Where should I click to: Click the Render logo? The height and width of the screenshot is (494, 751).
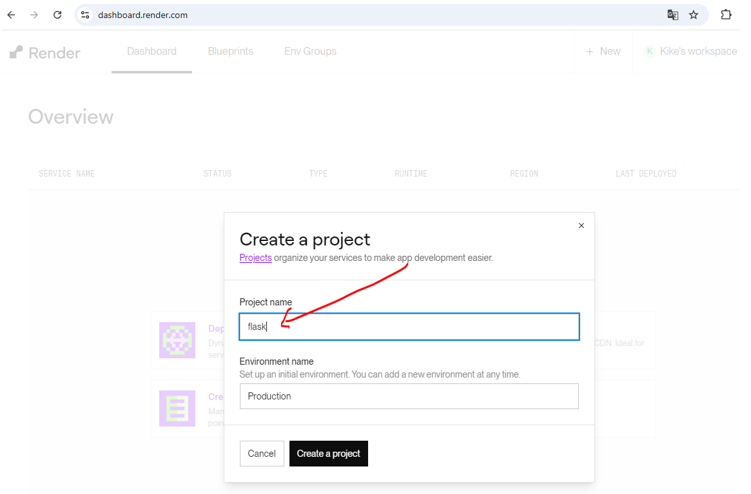point(45,52)
